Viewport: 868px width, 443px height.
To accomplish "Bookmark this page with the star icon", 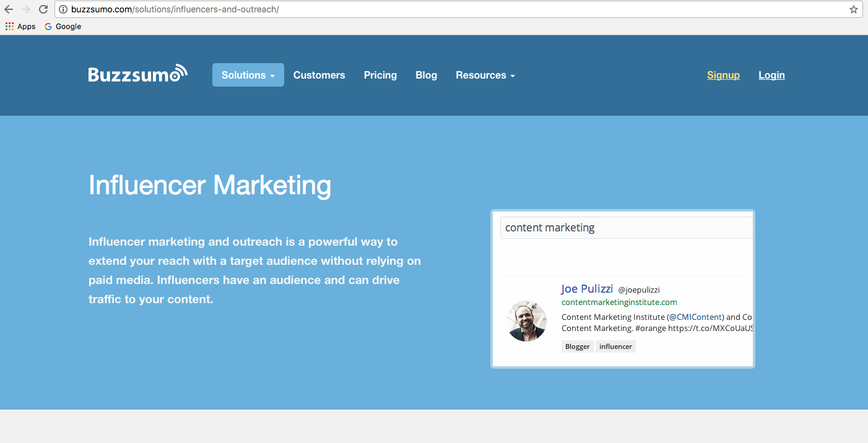I will 854,9.
